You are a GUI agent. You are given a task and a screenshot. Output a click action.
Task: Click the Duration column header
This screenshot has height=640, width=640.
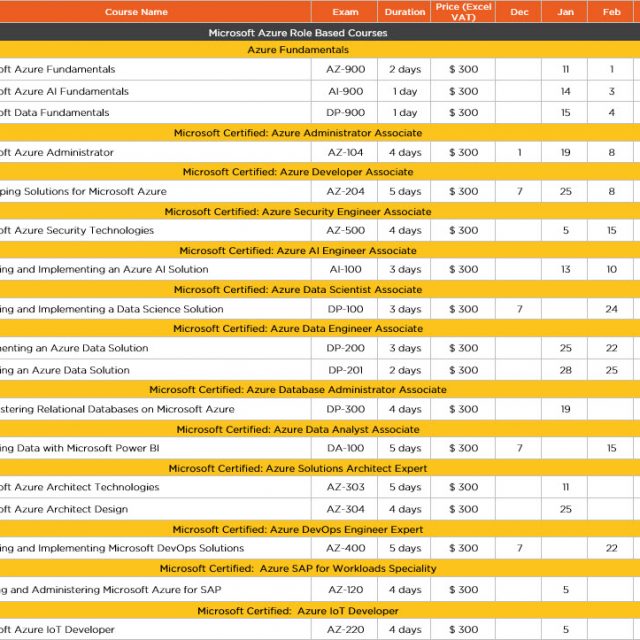tap(404, 13)
